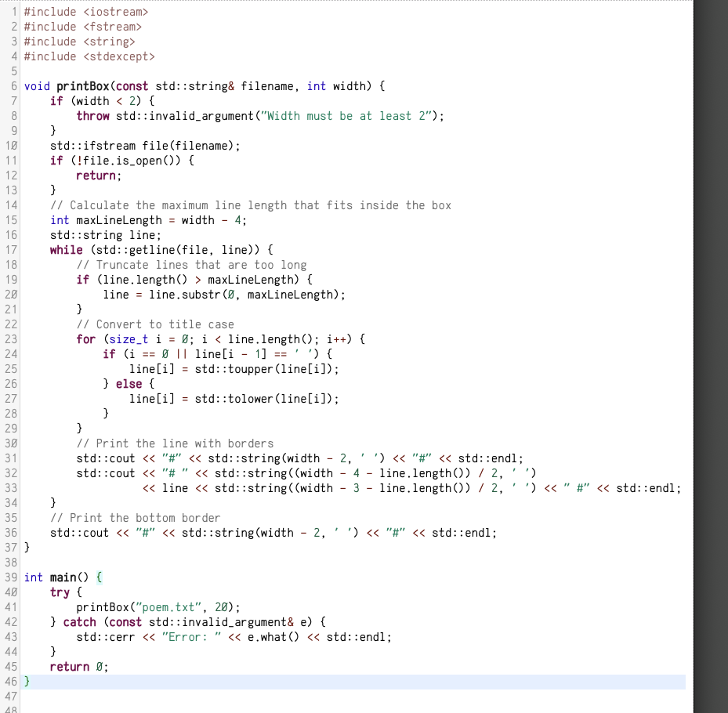Click line number 6 in the gutter
The height and width of the screenshot is (713, 728).
[x=14, y=86]
